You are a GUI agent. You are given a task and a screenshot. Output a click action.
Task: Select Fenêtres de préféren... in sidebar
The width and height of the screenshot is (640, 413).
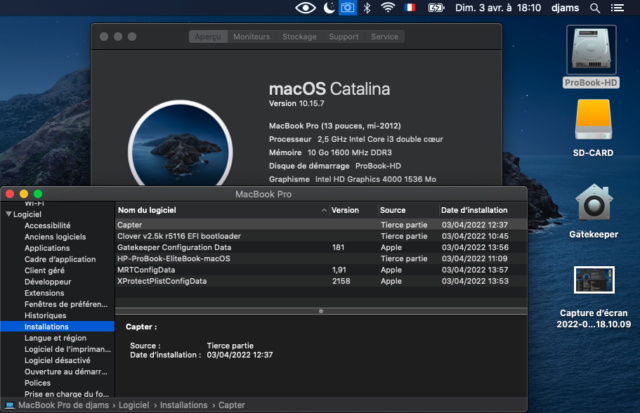click(x=66, y=304)
